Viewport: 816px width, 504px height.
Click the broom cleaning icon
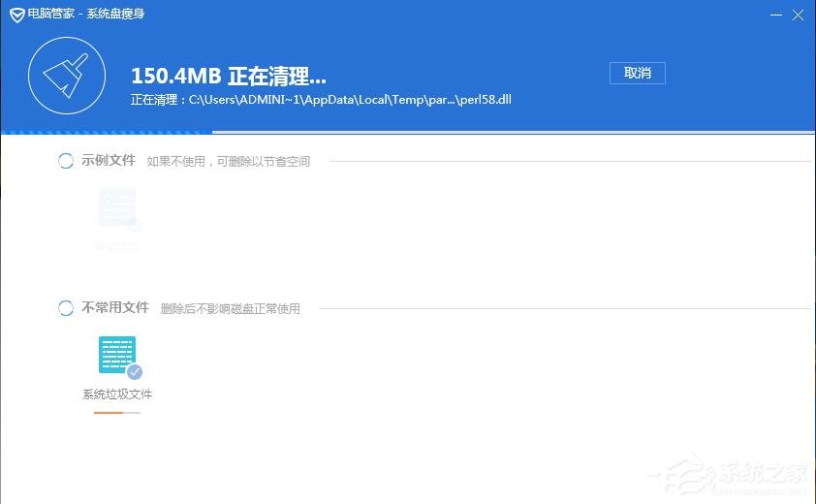pos(67,74)
